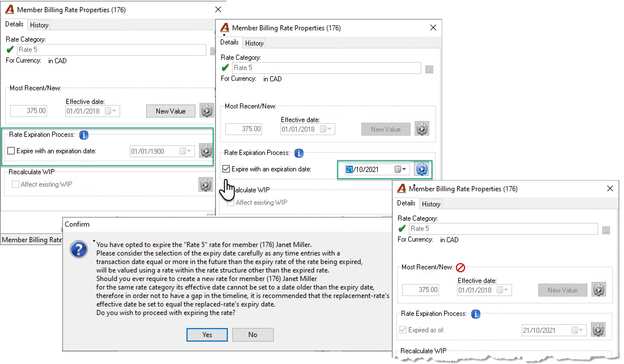
Task: Click gear icon beside New Value, third window
Action: [x=598, y=290]
